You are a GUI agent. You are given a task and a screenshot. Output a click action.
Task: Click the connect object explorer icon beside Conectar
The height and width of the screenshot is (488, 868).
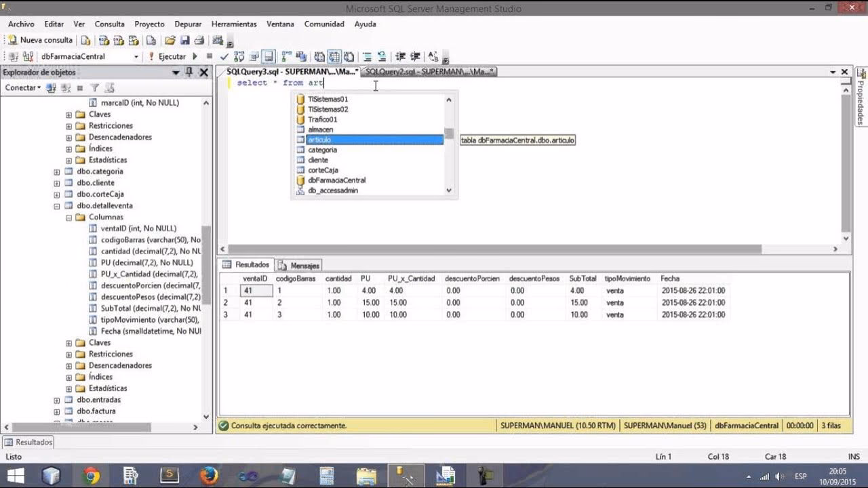coord(51,87)
